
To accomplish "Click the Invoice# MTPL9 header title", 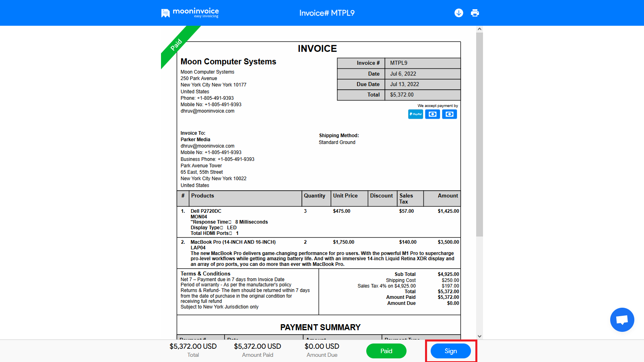I will (x=327, y=13).
